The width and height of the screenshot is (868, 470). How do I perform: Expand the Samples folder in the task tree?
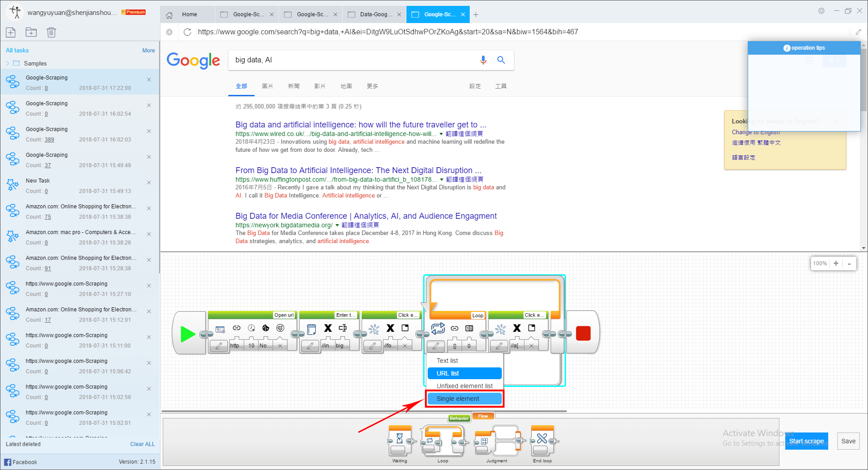pos(8,63)
